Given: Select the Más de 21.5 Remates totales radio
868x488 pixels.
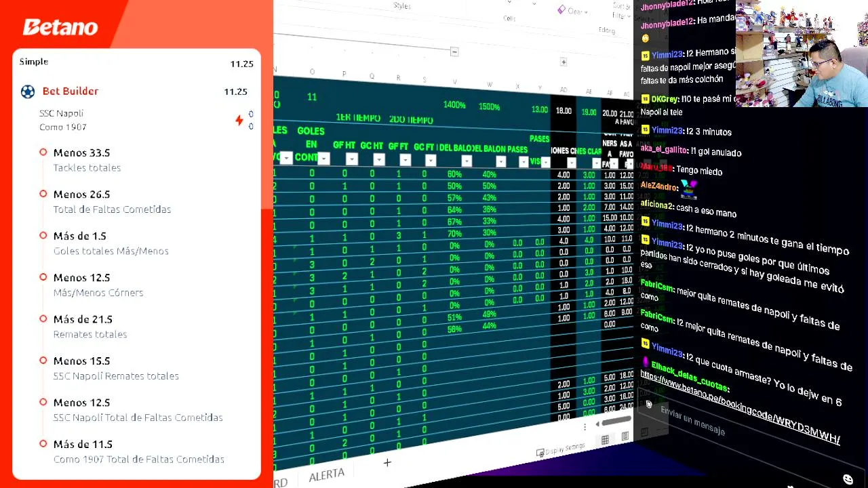Looking at the screenshot, I should pyautogui.click(x=43, y=319).
